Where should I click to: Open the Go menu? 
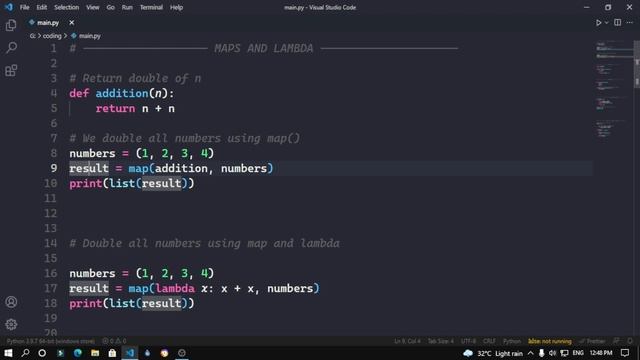coord(111,7)
